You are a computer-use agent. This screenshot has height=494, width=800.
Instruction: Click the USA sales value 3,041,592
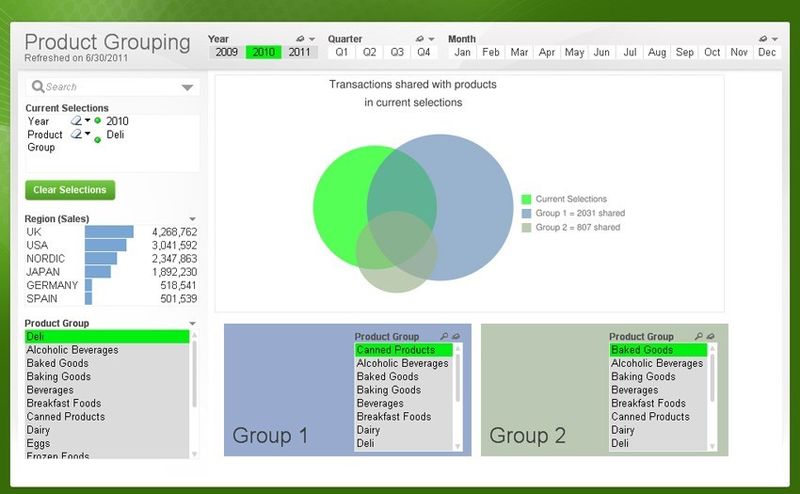(x=174, y=245)
